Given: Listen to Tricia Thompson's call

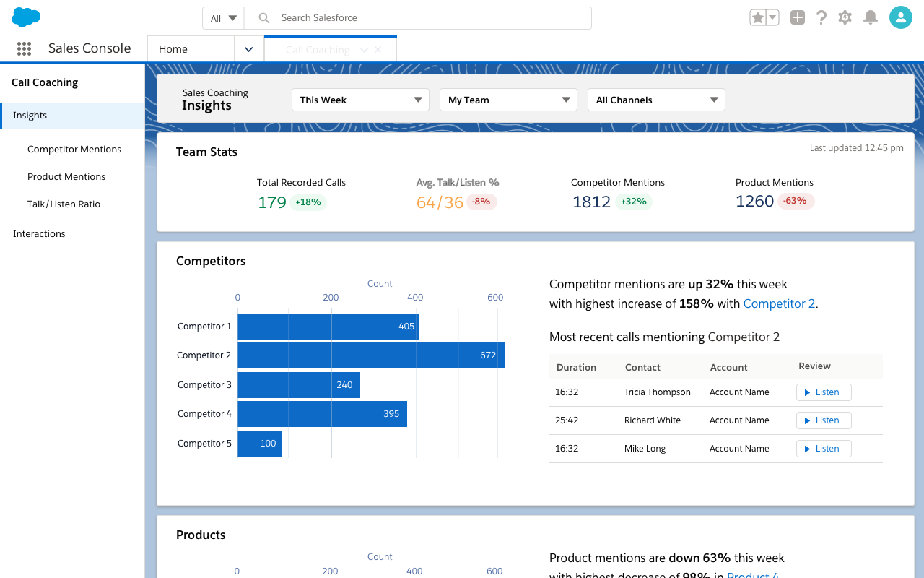Looking at the screenshot, I should point(823,392).
